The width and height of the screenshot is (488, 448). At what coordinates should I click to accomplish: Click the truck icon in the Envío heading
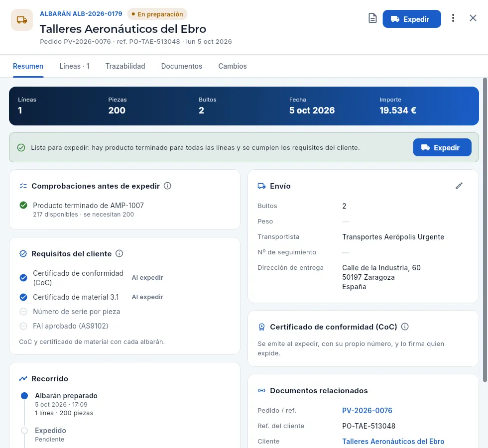pyautogui.click(x=262, y=186)
